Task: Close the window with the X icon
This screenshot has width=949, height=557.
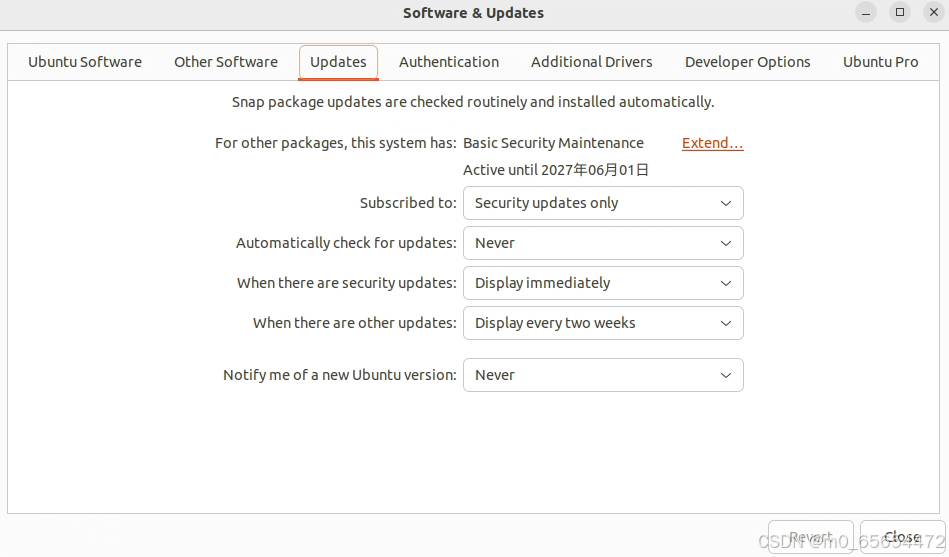Action: tap(934, 13)
